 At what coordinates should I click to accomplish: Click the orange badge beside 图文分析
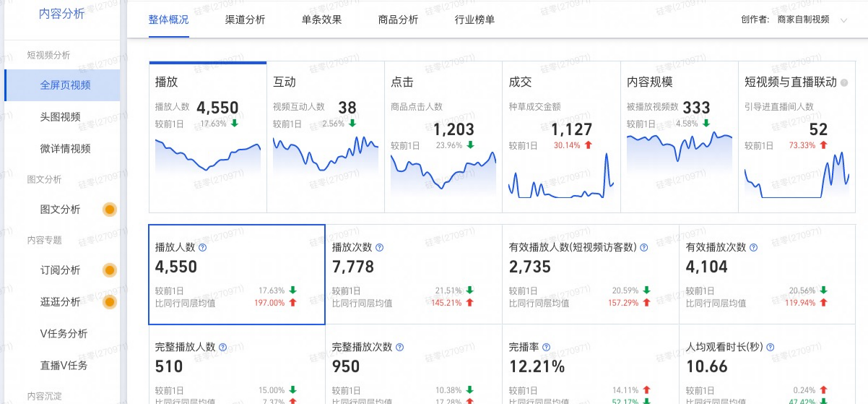pyautogui.click(x=110, y=210)
